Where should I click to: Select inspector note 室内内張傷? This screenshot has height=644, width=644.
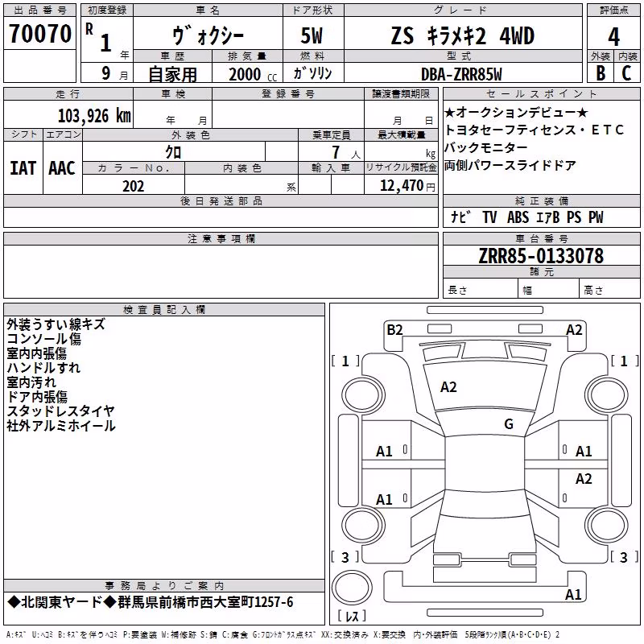pos(36,353)
